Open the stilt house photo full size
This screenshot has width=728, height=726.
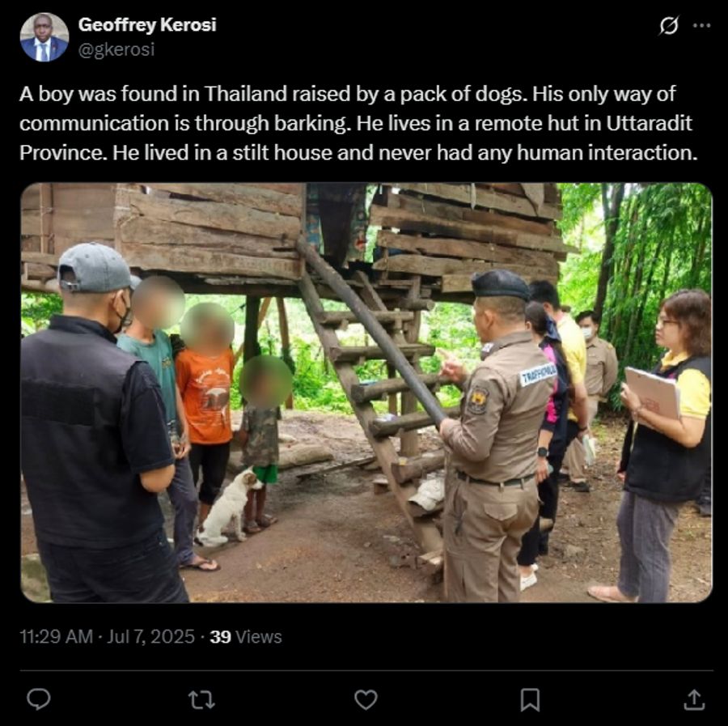366,393
